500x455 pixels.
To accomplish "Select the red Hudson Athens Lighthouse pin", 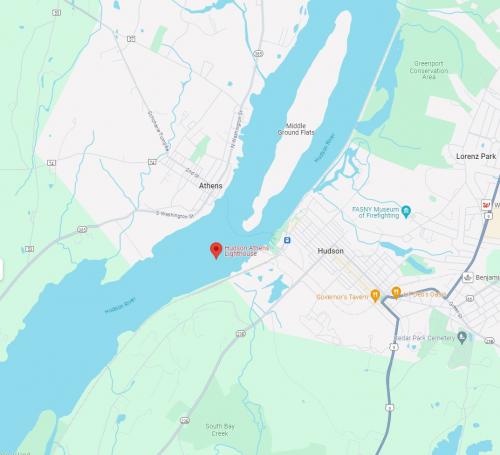I will 216,250.
